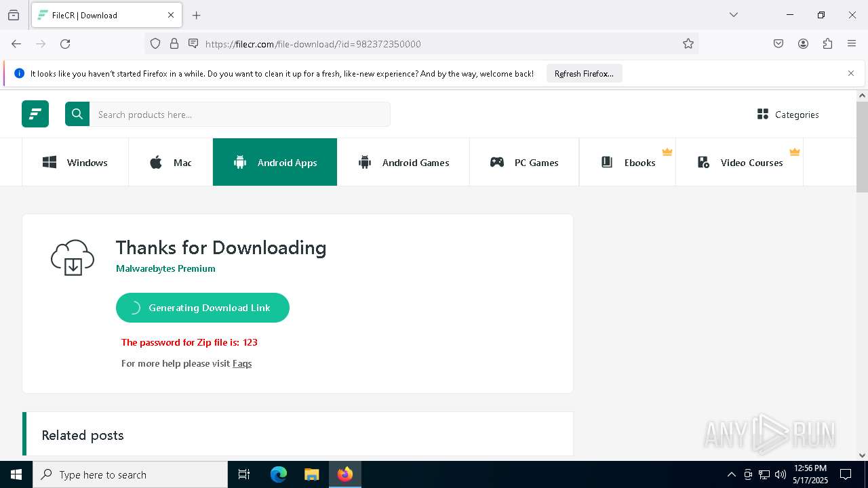Expand the list all tabs dropdown

pos(733,15)
